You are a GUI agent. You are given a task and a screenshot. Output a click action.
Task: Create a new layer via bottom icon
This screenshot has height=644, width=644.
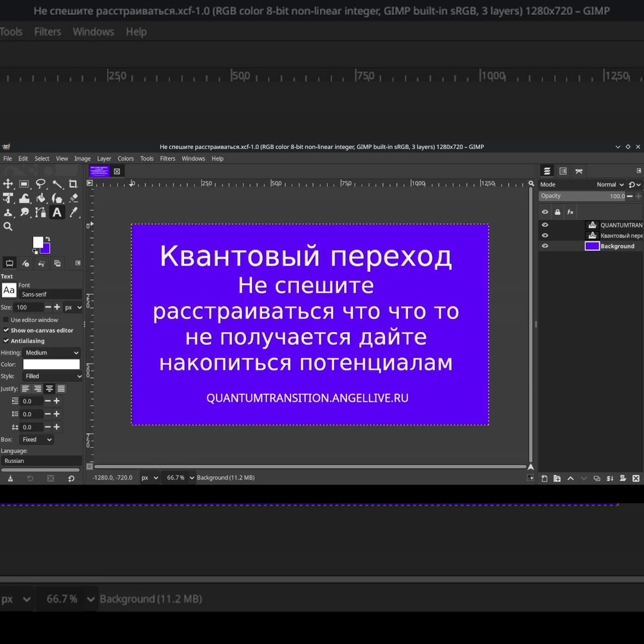tap(544, 478)
